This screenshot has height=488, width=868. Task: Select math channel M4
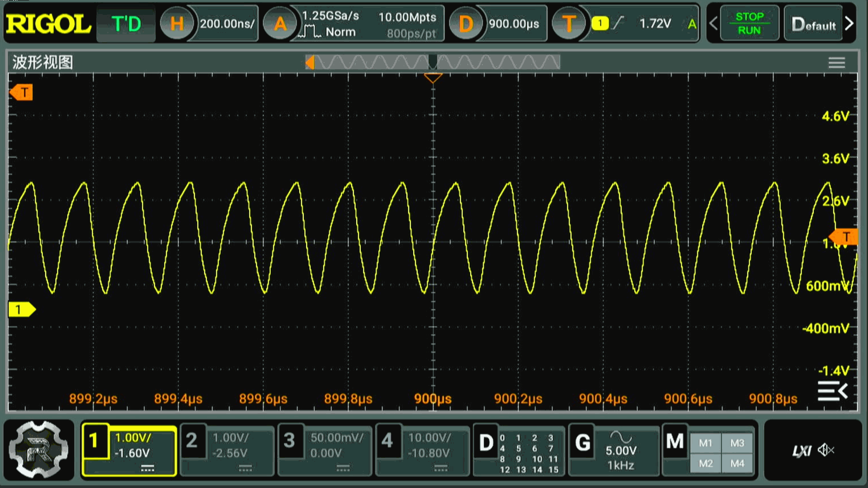tap(737, 464)
